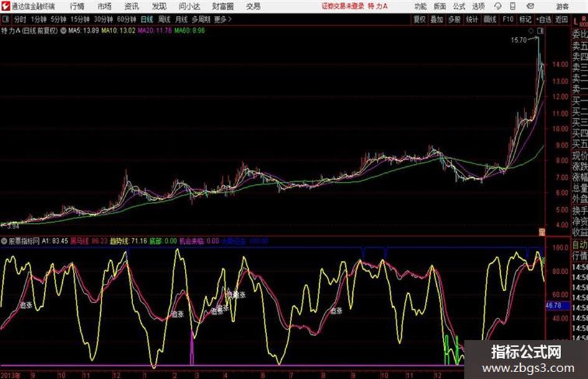Viewport: 588px width, 379px height.
Task: Open the 市场 menu
Action: (105, 6)
